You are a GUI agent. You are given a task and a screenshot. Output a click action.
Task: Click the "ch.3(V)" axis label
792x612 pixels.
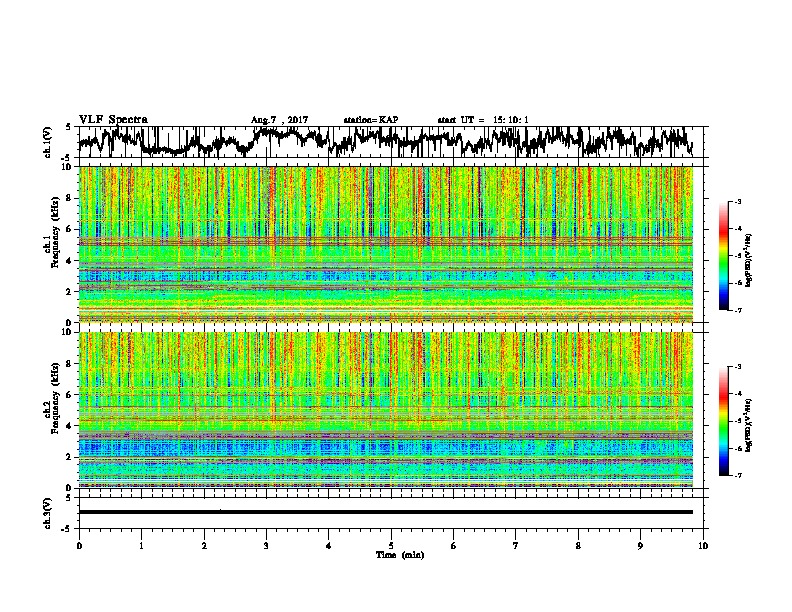pyautogui.click(x=47, y=514)
